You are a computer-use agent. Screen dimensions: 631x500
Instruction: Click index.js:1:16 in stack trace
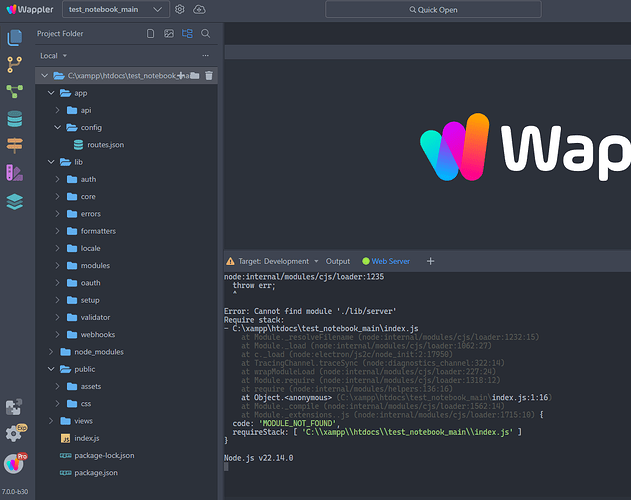520,398
